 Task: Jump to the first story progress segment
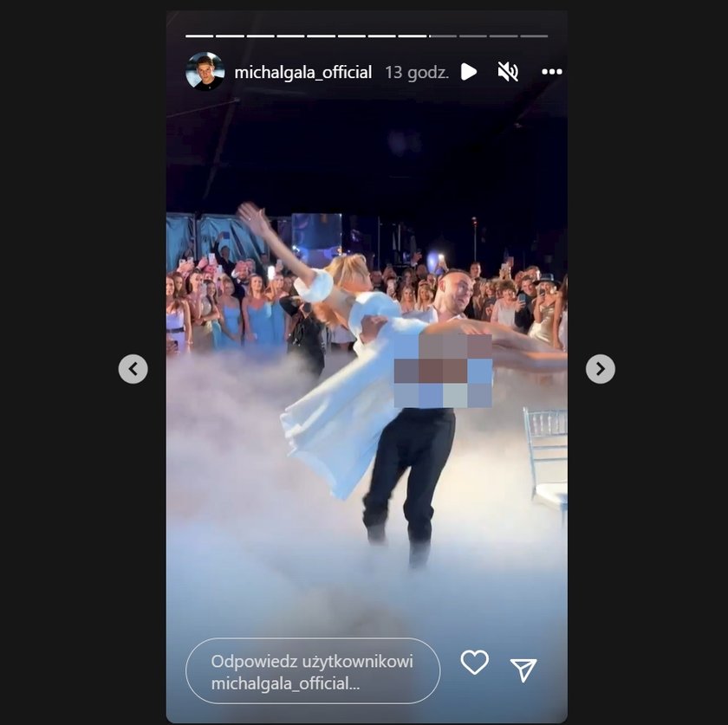point(199,36)
